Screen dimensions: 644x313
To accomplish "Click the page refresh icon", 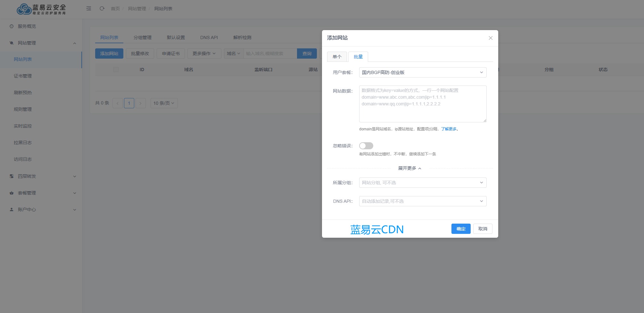I will [102, 9].
